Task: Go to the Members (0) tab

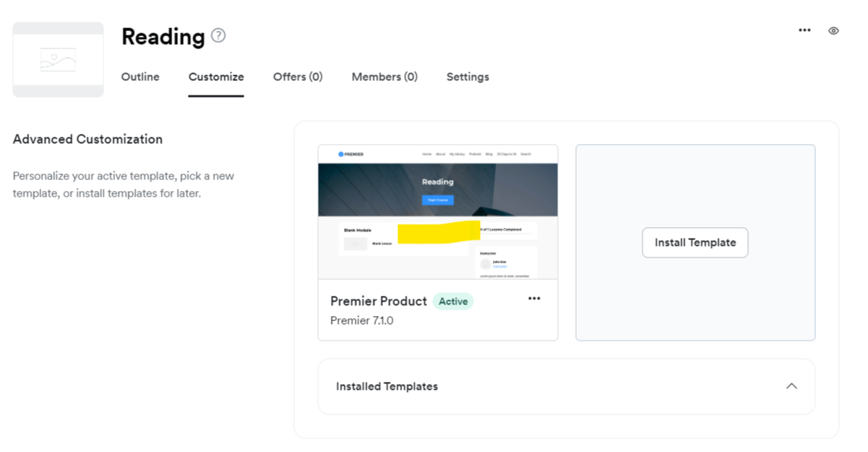Action: click(x=384, y=77)
